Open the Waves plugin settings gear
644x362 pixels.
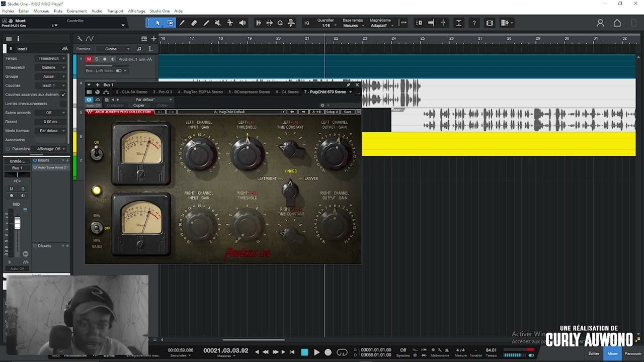[323, 105]
